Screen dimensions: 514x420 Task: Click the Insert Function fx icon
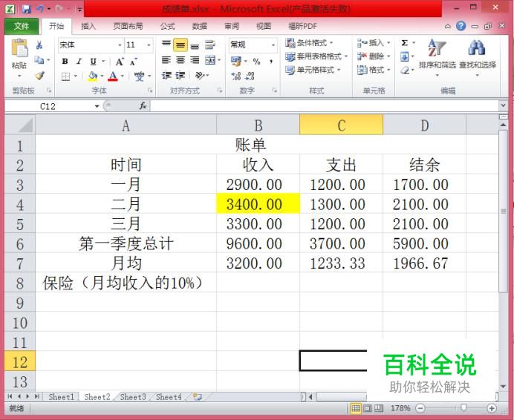143,106
